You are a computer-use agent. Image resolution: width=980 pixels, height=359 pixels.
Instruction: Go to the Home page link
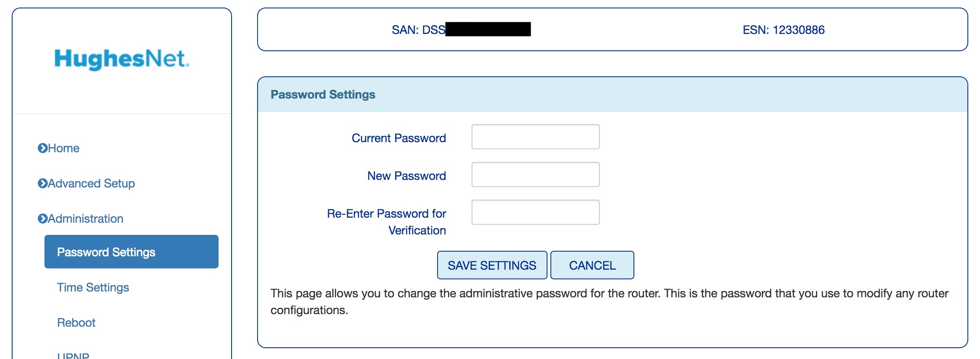point(64,148)
